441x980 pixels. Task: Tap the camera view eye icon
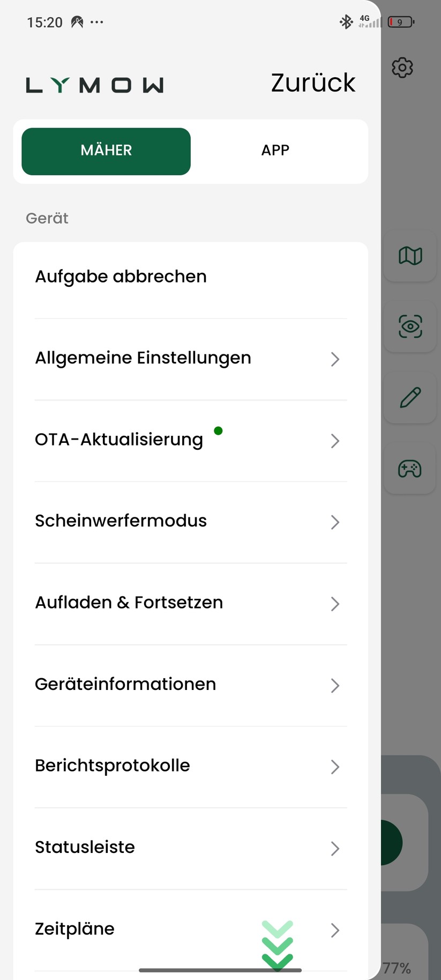(410, 326)
